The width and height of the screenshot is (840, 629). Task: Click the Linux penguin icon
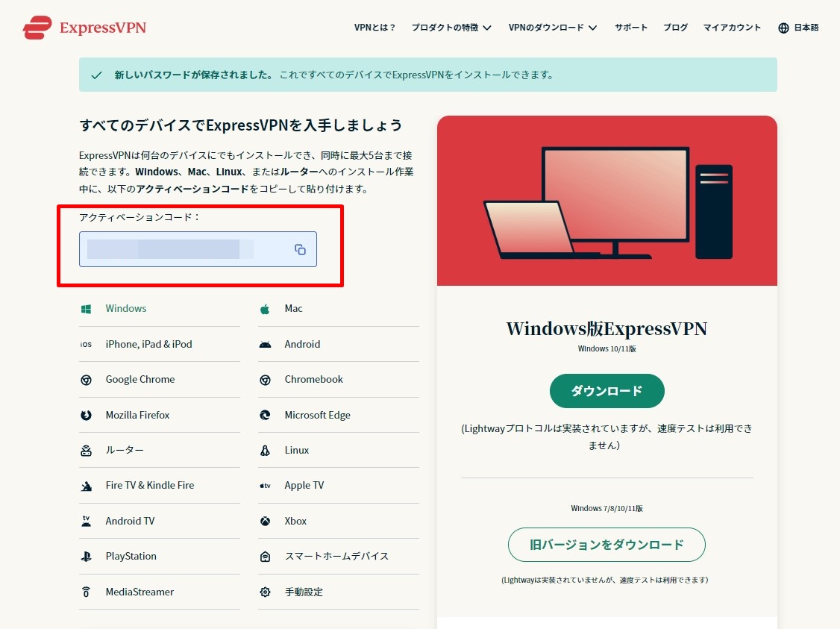(x=266, y=450)
